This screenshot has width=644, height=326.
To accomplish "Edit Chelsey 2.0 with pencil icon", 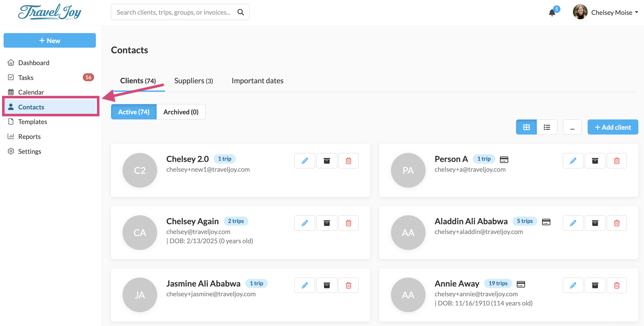I will point(305,161).
